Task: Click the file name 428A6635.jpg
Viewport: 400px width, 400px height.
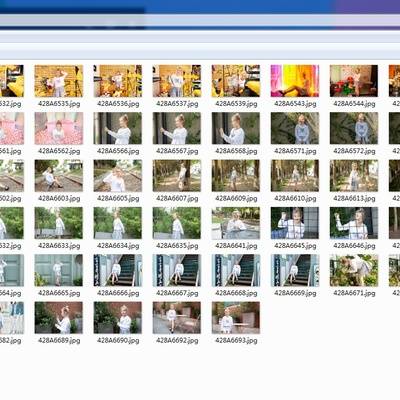Action: pyautogui.click(x=177, y=246)
